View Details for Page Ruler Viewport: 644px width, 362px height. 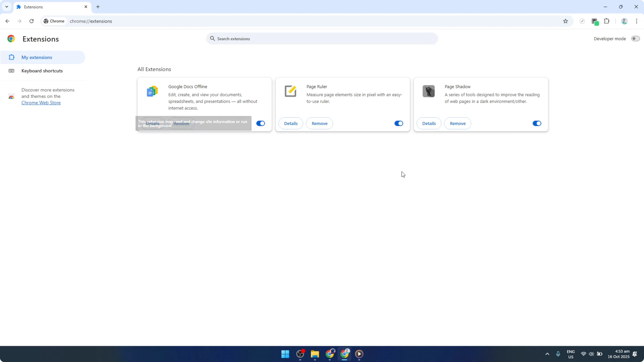pyautogui.click(x=290, y=123)
